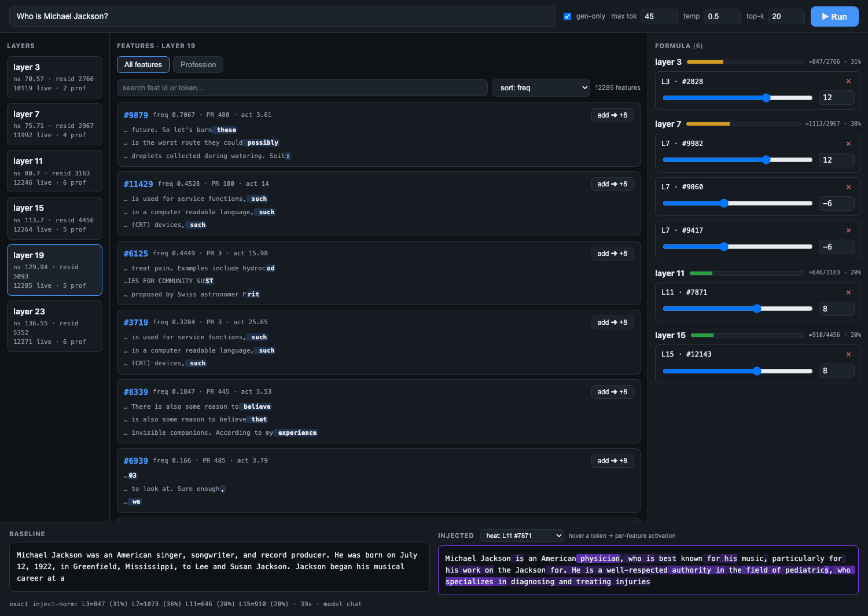Adjust the L15 #12143 strength slider
868x616 pixels.
pos(738,371)
